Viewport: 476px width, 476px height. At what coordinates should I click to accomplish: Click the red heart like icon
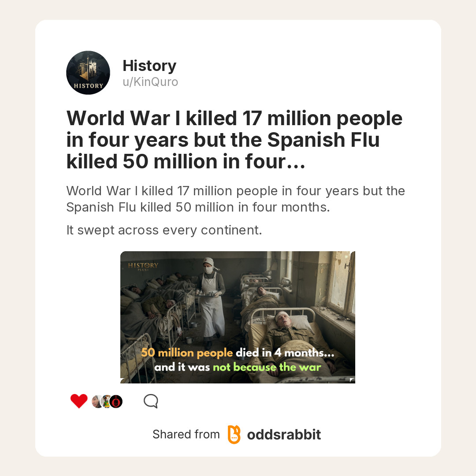coord(79,401)
